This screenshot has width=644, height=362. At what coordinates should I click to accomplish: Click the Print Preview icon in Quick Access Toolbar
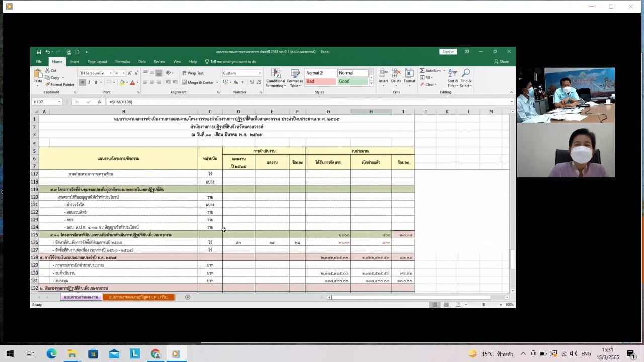[x=70, y=52]
